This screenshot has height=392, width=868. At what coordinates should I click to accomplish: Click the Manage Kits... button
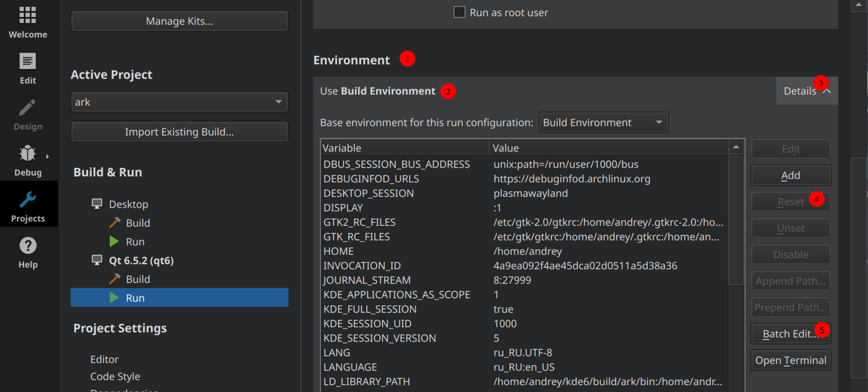tap(179, 21)
